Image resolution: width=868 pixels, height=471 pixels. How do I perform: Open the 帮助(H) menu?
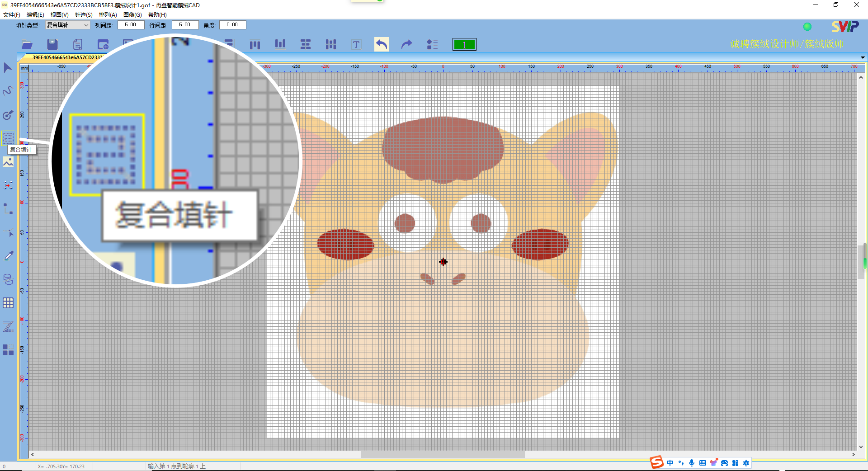click(157, 15)
